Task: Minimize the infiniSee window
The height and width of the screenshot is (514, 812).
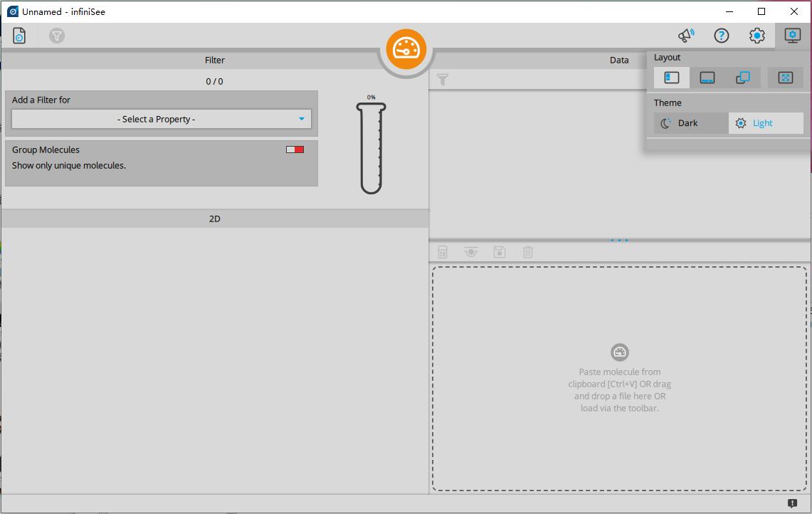Action: 729,11
